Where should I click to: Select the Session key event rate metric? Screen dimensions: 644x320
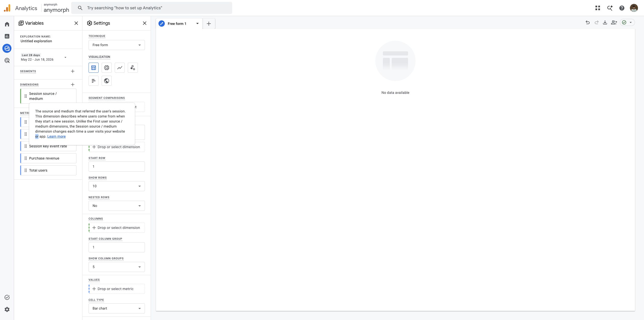point(48,146)
